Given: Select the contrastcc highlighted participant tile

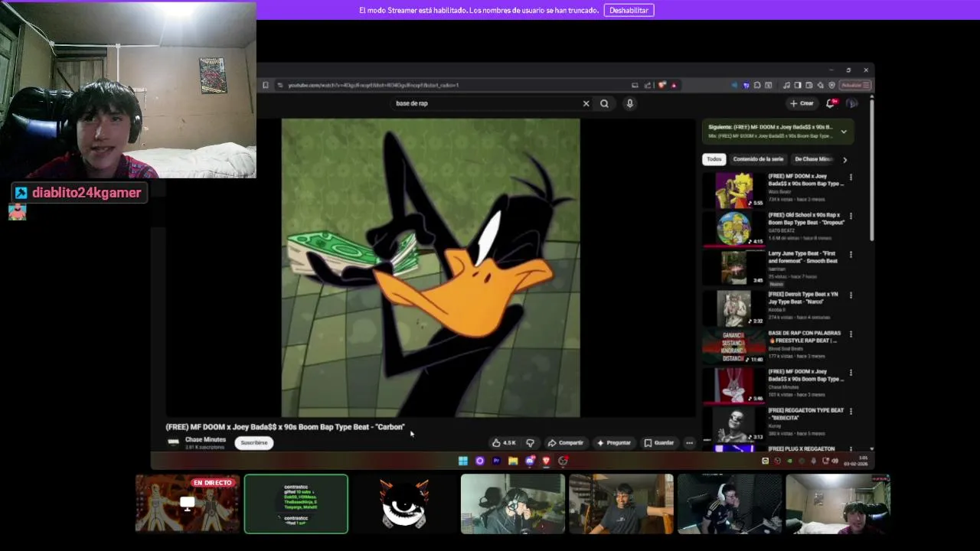Looking at the screenshot, I should coord(296,504).
